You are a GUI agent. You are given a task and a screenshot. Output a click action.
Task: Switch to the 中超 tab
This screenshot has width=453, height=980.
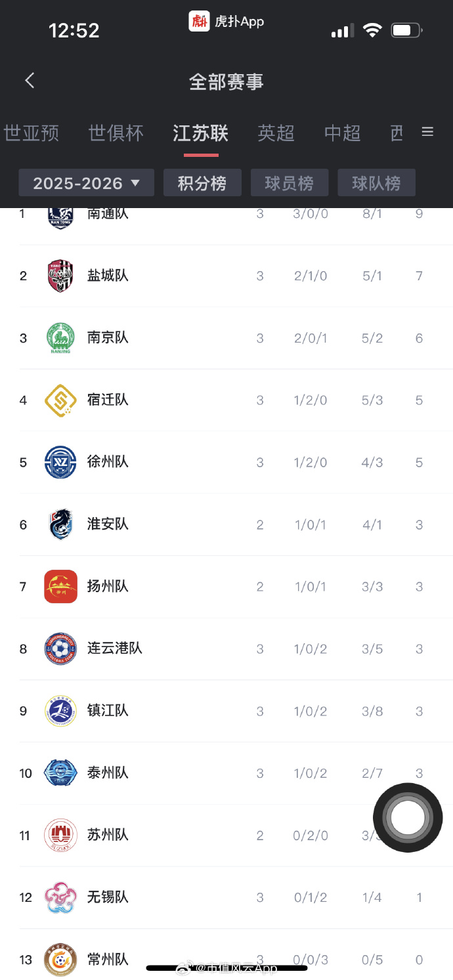click(341, 133)
